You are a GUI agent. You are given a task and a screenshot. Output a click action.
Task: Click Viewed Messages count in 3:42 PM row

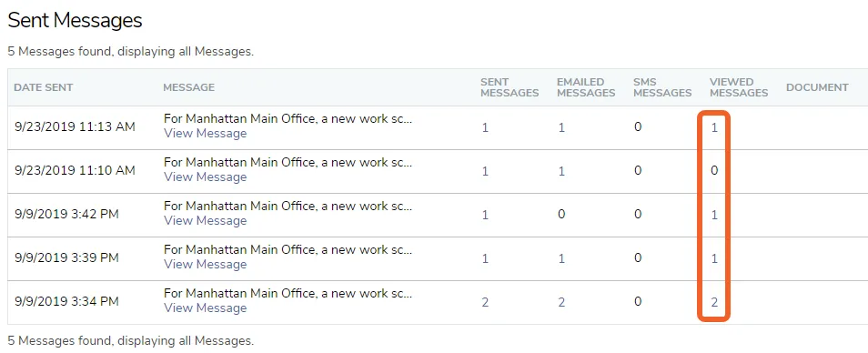click(714, 215)
